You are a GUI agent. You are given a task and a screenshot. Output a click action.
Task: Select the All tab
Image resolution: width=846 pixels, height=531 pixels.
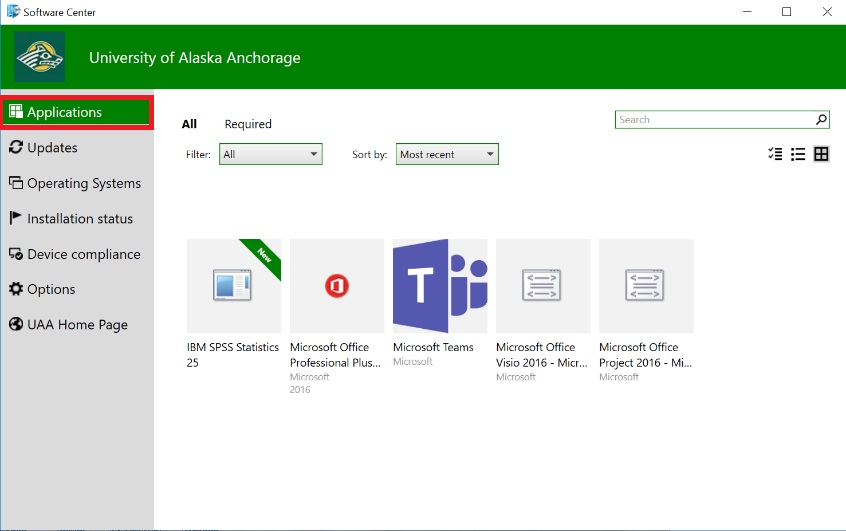coord(189,124)
